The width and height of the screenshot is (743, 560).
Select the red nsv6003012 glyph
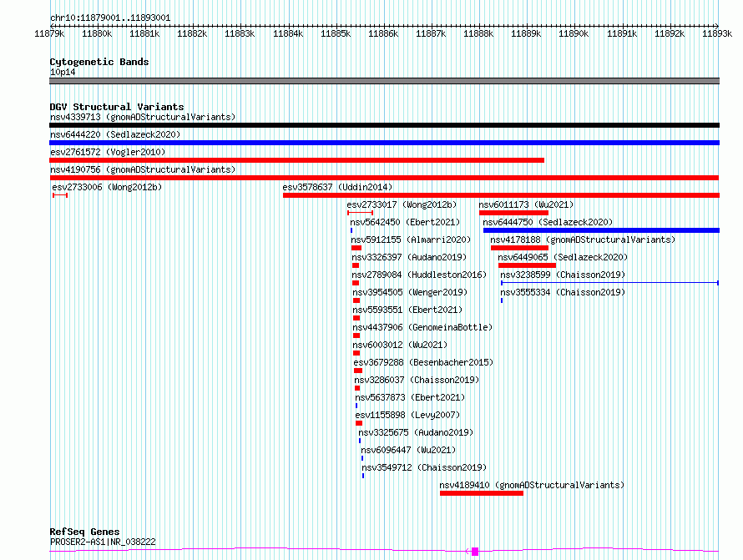pyautogui.click(x=356, y=353)
